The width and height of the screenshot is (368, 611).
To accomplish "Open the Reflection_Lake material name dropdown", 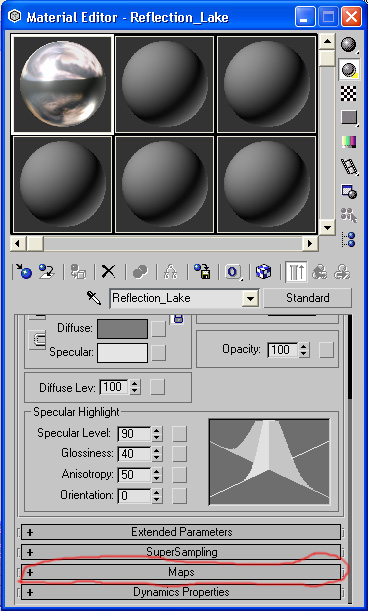I will point(249,299).
